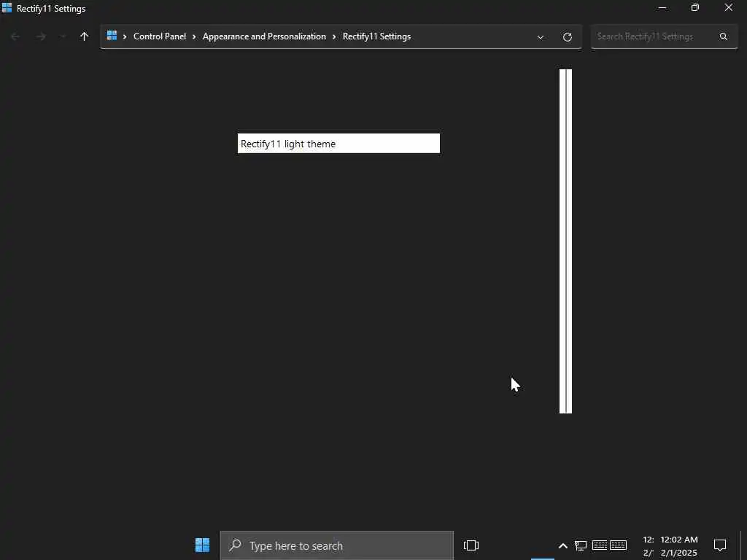Viewport: 747px width, 560px height.
Task: Click the Control Panel icon in address bar
Action: pyautogui.click(x=112, y=36)
